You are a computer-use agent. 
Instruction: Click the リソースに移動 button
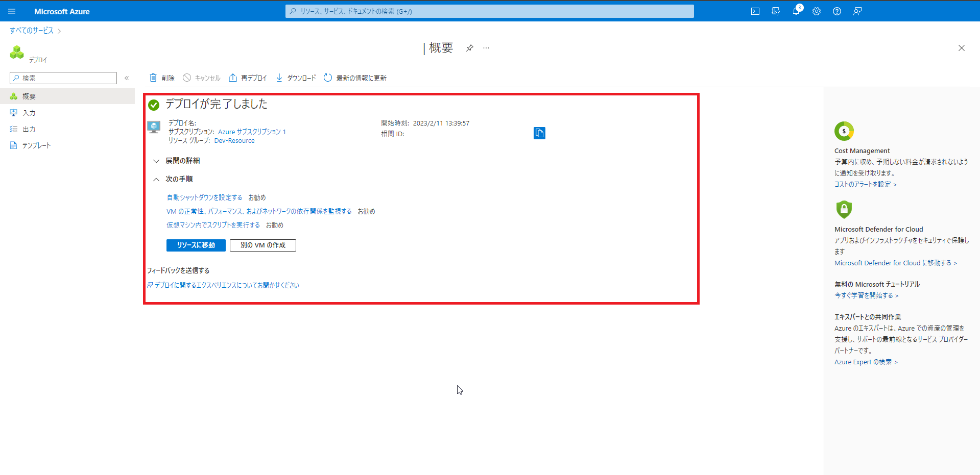tap(196, 245)
